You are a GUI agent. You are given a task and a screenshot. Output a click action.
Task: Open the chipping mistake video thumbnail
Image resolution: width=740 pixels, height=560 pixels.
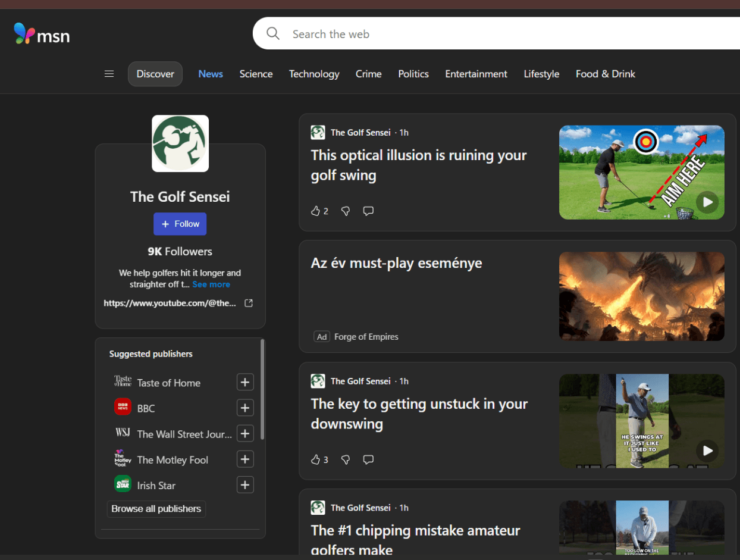point(642,527)
